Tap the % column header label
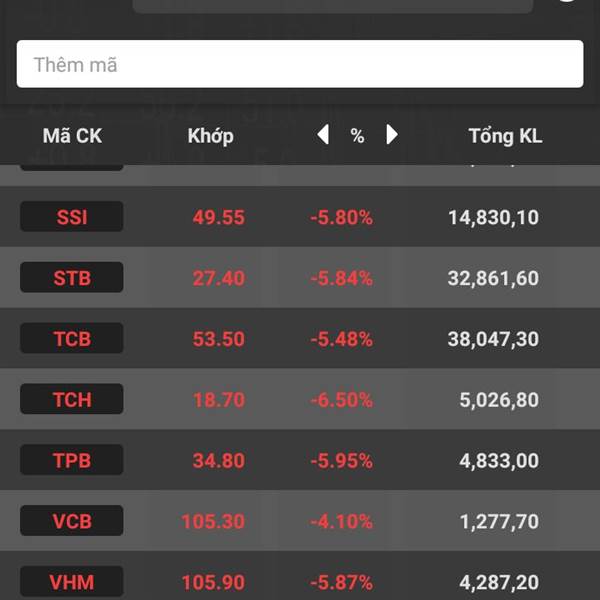The image size is (600, 600). [357, 136]
